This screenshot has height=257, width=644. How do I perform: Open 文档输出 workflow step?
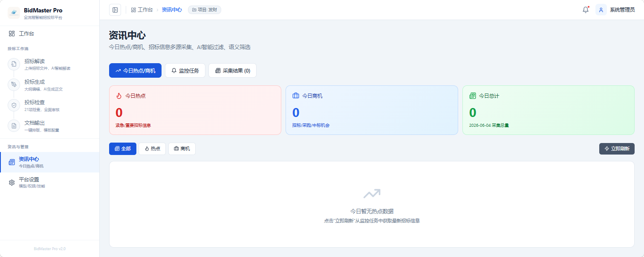coord(49,126)
